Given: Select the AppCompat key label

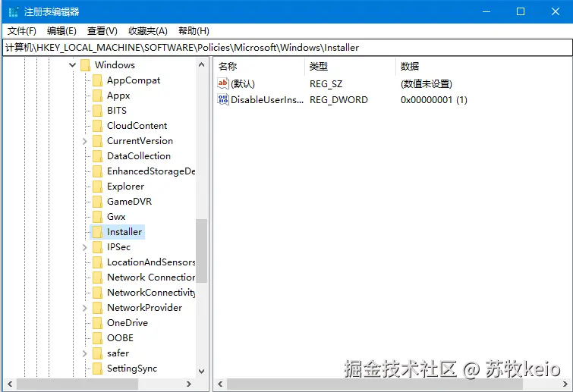Looking at the screenshot, I should tap(134, 80).
